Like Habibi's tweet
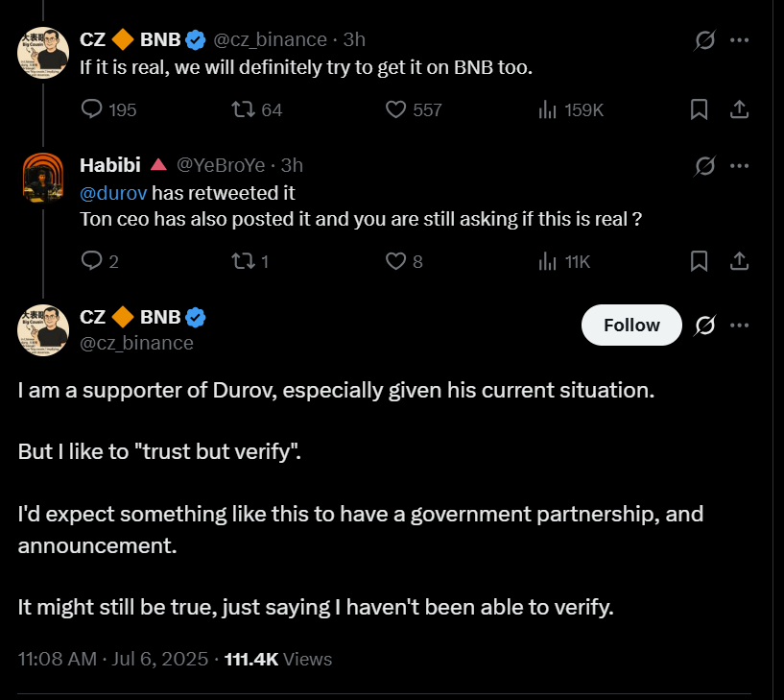The image size is (784, 700). tap(396, 260)
